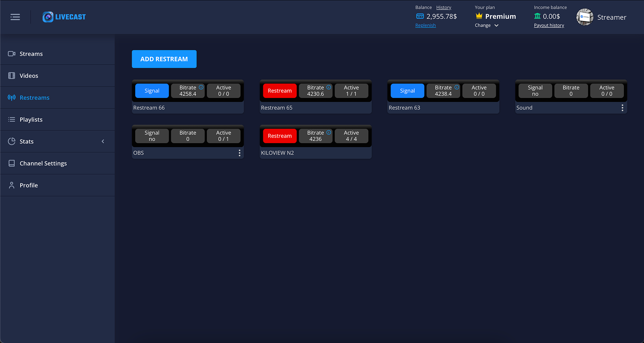Open the Payout history link
This screenshot has width=644, height=343.
549,25
